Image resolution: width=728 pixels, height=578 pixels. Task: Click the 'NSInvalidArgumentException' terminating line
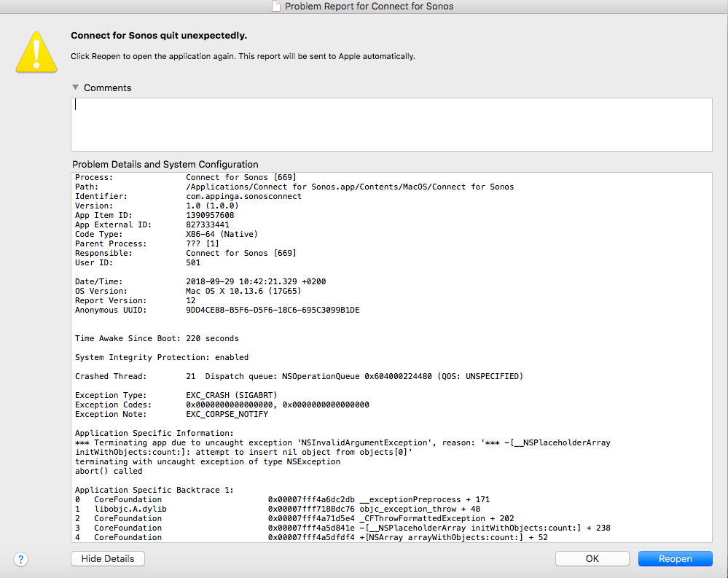[x=343, y=442]
